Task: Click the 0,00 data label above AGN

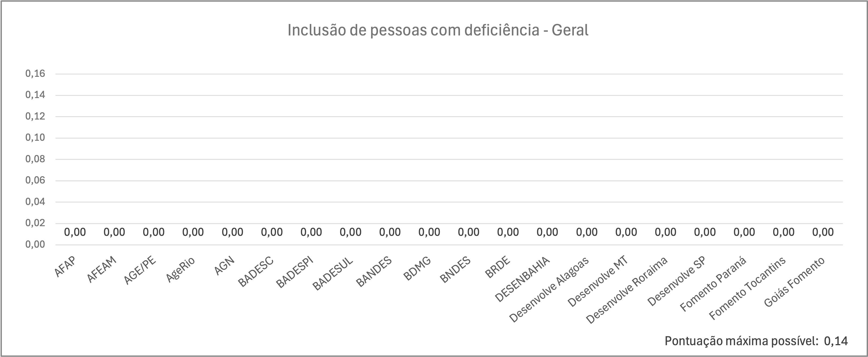Action: 232,232
